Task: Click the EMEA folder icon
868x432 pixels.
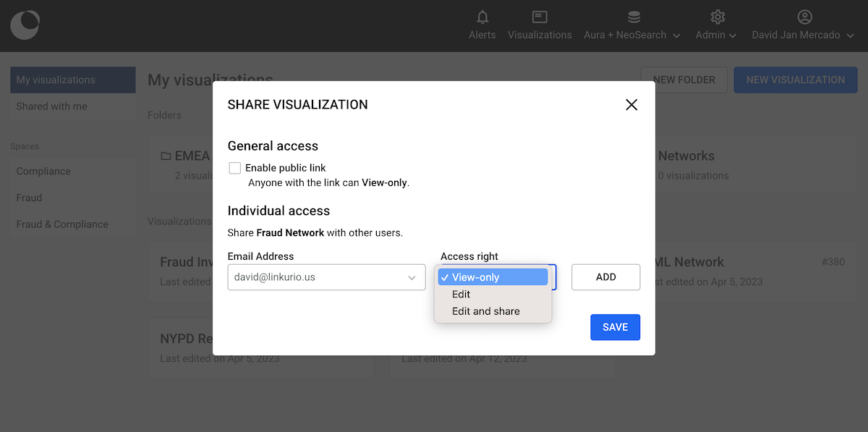Action: point(166,156)
